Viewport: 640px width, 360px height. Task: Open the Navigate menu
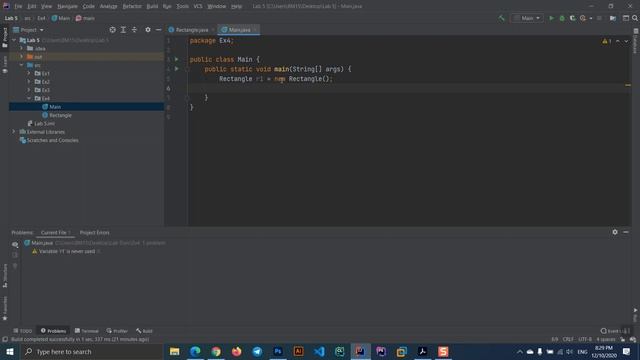pos(67,6)
